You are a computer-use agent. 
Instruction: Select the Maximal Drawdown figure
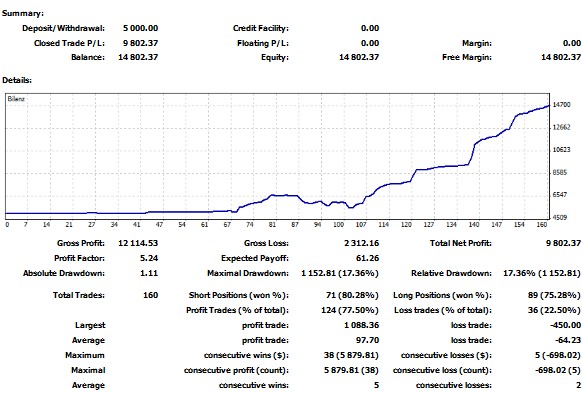pos(340,273)
